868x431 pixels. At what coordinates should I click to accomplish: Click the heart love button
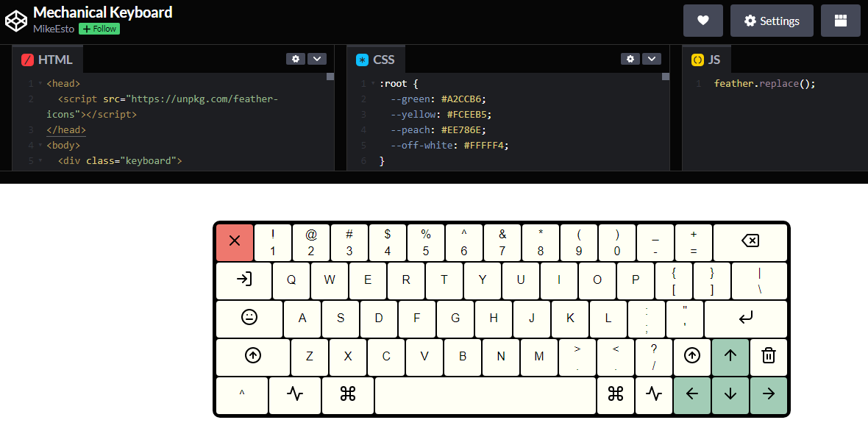[703, 21]
